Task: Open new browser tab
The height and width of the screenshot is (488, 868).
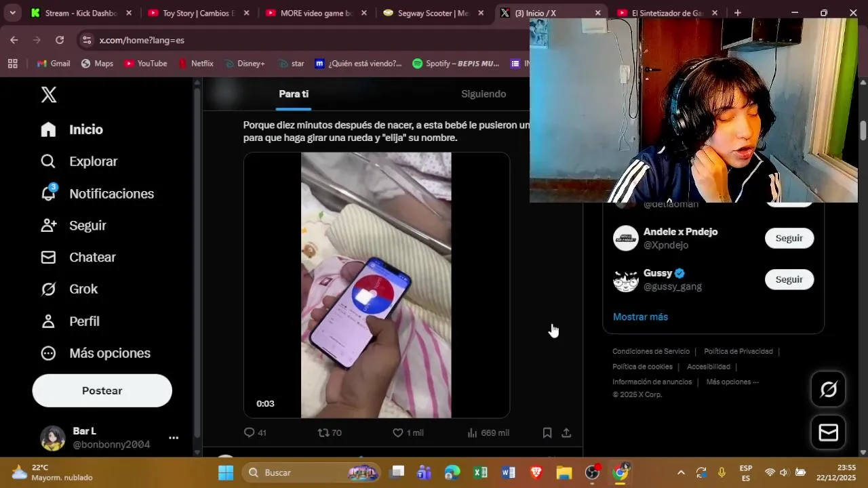Action: pyautogui.click(x=737, y=13)
